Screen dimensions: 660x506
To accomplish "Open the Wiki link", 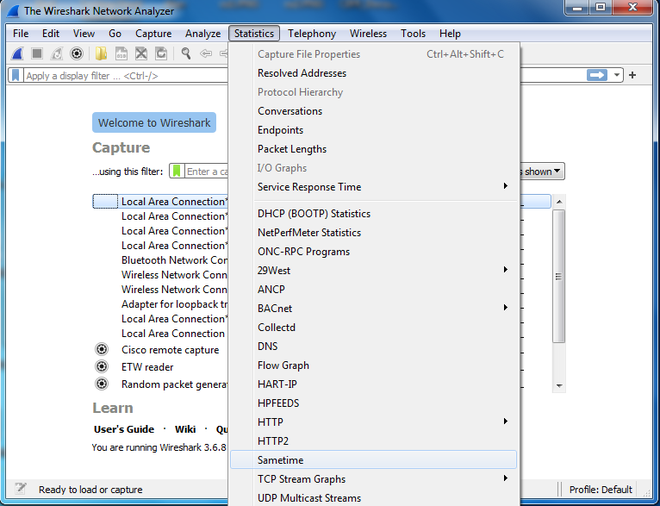I will [x=185, y=429].
